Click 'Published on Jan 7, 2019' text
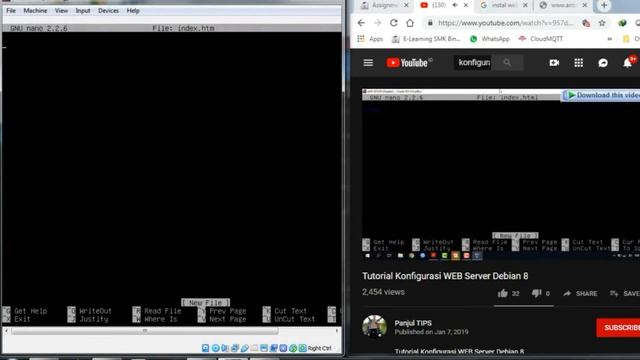This screenshot has height=360, width=640. (431, 332)
